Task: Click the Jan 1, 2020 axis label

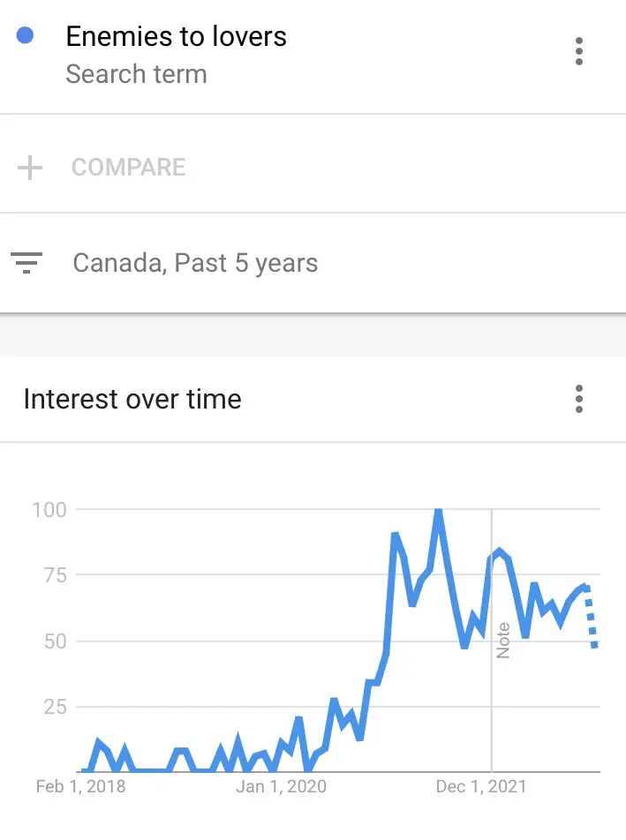Action: (282, 786)
